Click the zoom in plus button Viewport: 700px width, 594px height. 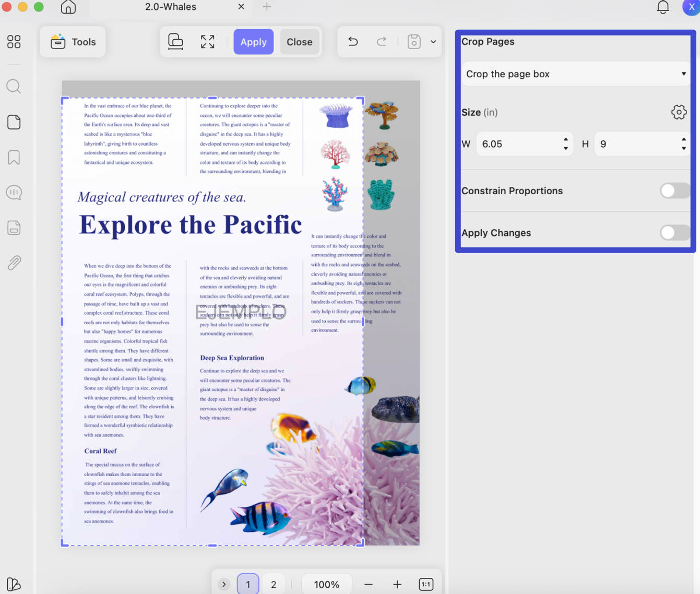[397, 584]
